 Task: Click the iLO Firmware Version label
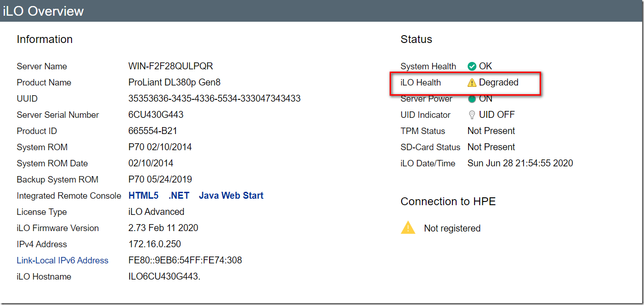[x=58, y=228]
